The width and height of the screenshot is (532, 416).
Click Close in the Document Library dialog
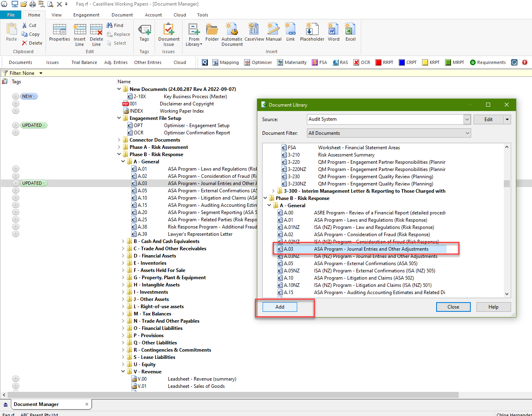click(x=453, y=307)
